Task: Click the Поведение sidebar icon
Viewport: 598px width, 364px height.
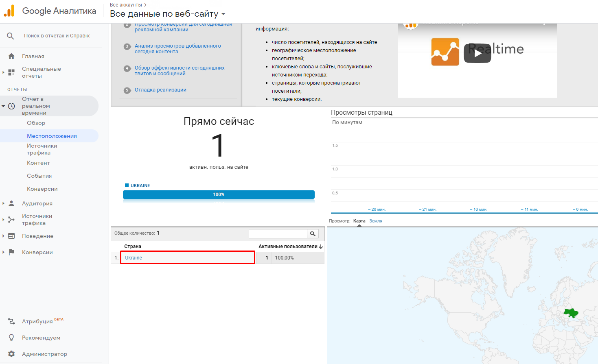Action: 11,236
